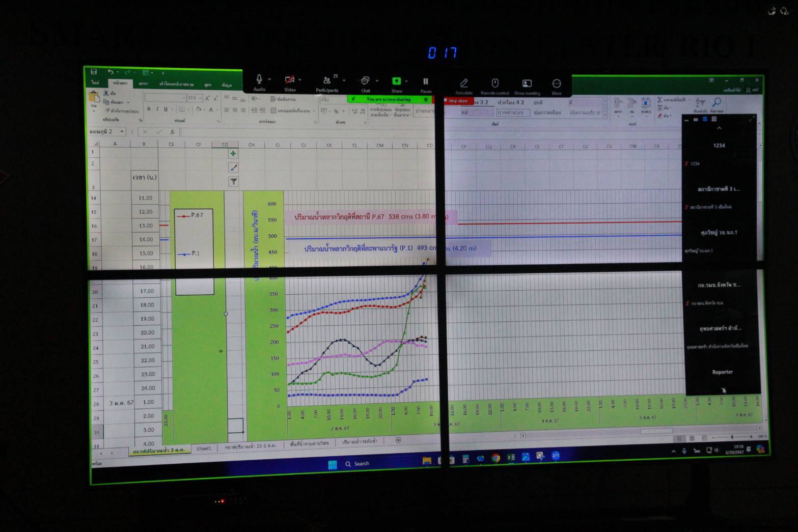Switch Zoom video panel to grid view

click(714, 119)
